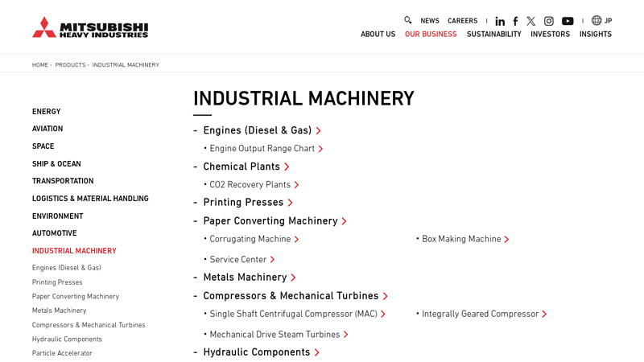Open the INVESTORS menu
This screenshot has width=644, height=362.
[x=550, y=34]
